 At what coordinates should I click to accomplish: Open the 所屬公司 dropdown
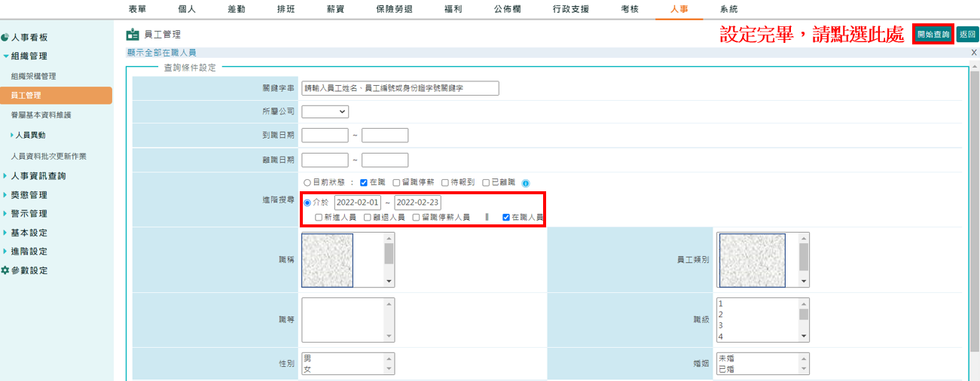(325, 111)
